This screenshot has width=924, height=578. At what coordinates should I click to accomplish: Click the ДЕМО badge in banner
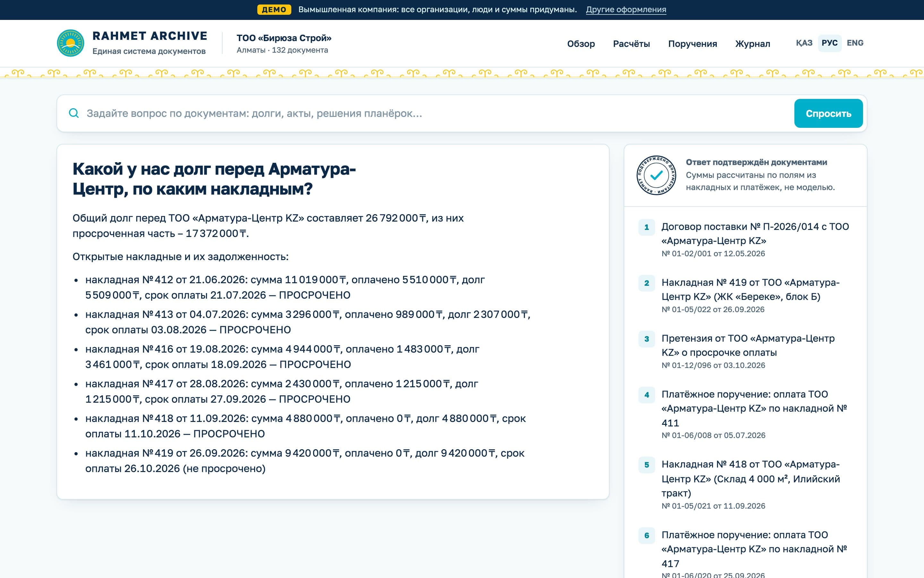274,10
